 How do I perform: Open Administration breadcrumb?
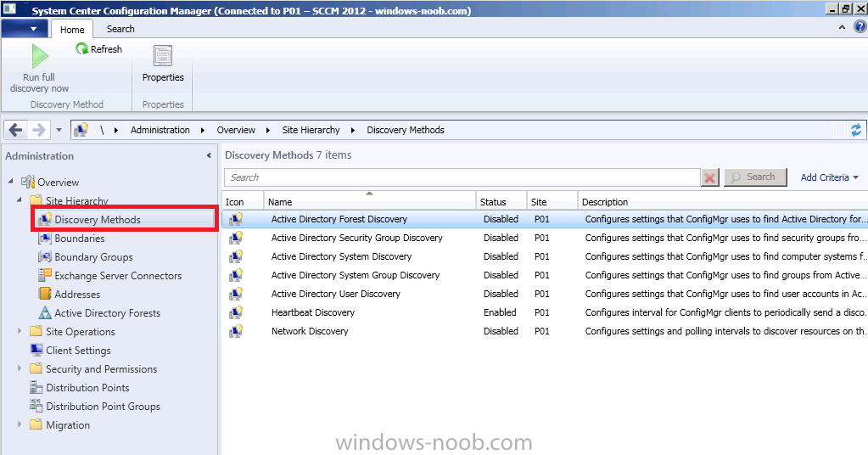coord(160,130)
